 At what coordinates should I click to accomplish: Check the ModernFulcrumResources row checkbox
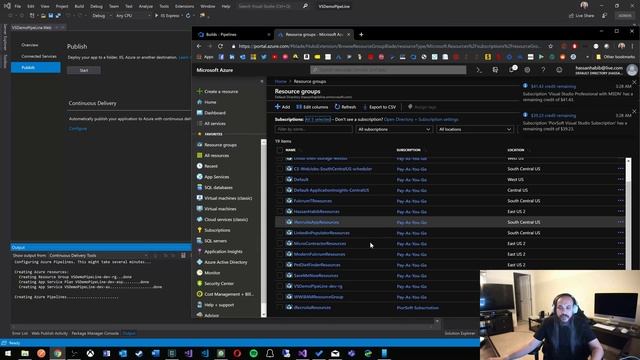[280, 254]
